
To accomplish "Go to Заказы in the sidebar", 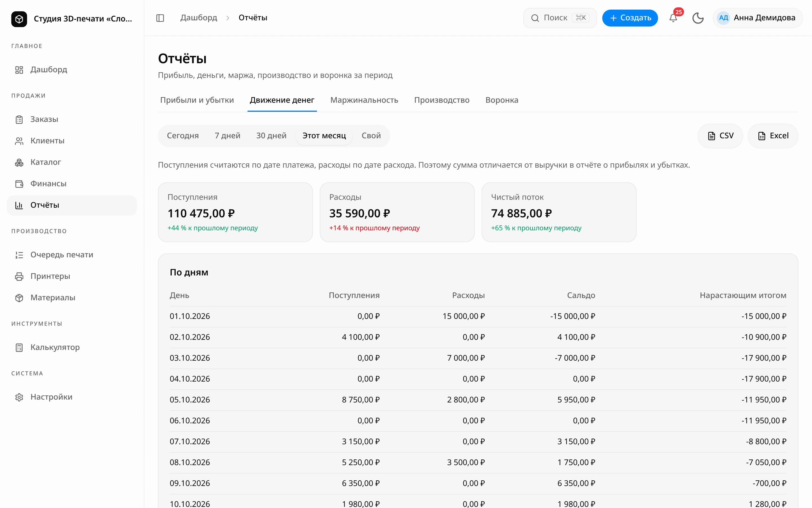I will pos(72,119).
